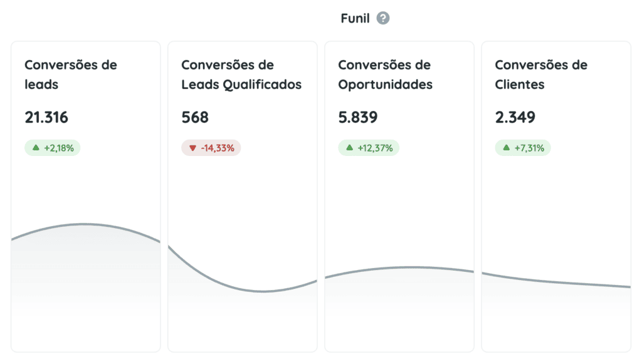Screen dimensions: 642x364
Task: Click the red down arrow in -14,33% badge
Action: (x=192, y=148)
